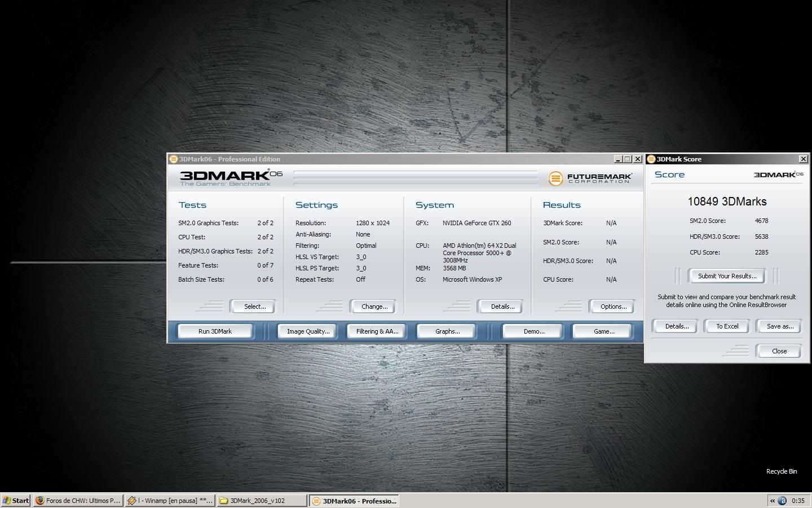Switch to Foros de CHW taskbar window
Screen dimensions: 812x508
click(x=78, y=501)
